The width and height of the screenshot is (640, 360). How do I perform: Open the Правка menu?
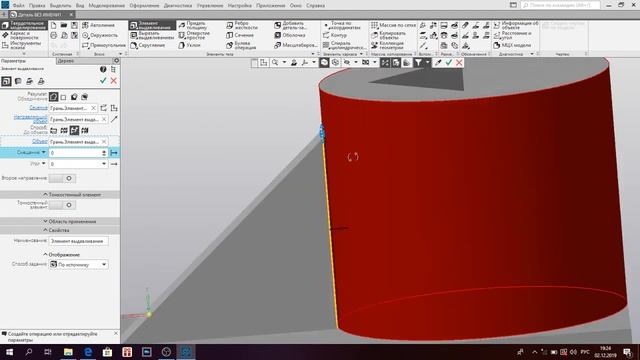[37, 6]
